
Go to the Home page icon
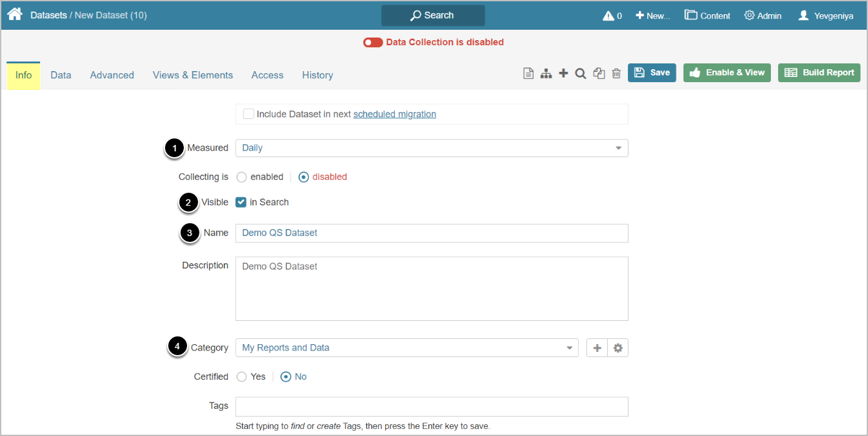[14, 14]
